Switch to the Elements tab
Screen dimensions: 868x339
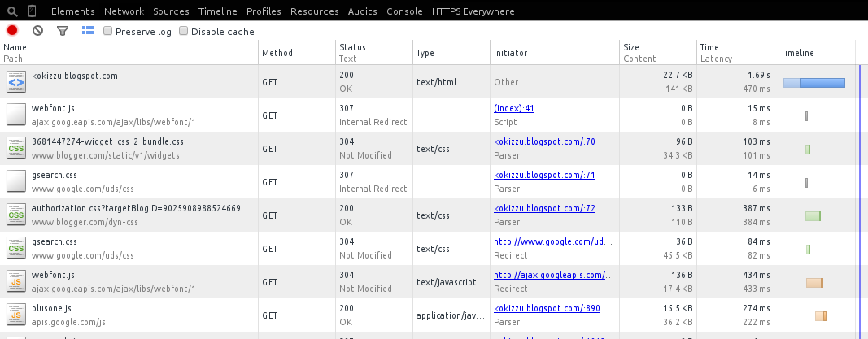click(72, 11)
